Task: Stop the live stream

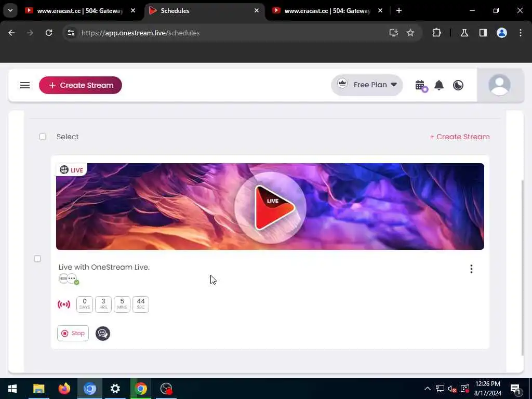Action: point(73,333)
